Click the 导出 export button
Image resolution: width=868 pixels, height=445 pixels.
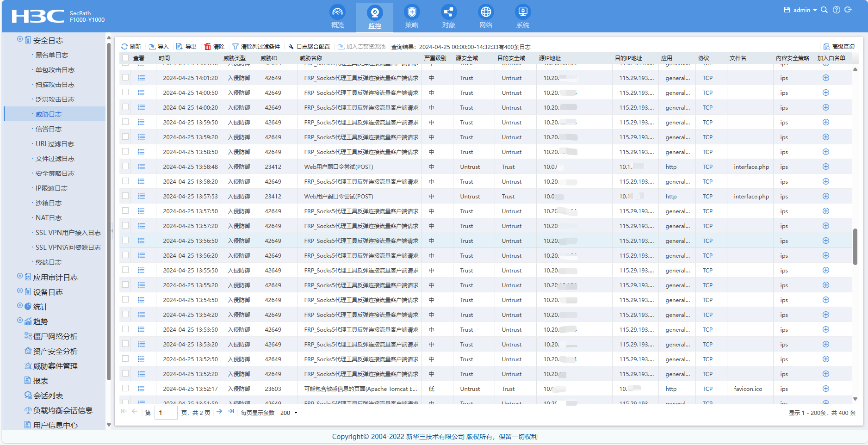[x=186, y=47]
